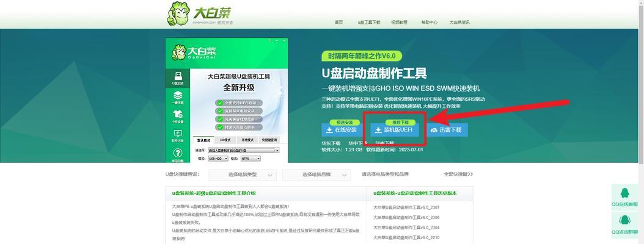The width and height of the screenshot is (644, 244).
Task: Open the 全部快捷键>> link
Action: click(x=458, y=174)
